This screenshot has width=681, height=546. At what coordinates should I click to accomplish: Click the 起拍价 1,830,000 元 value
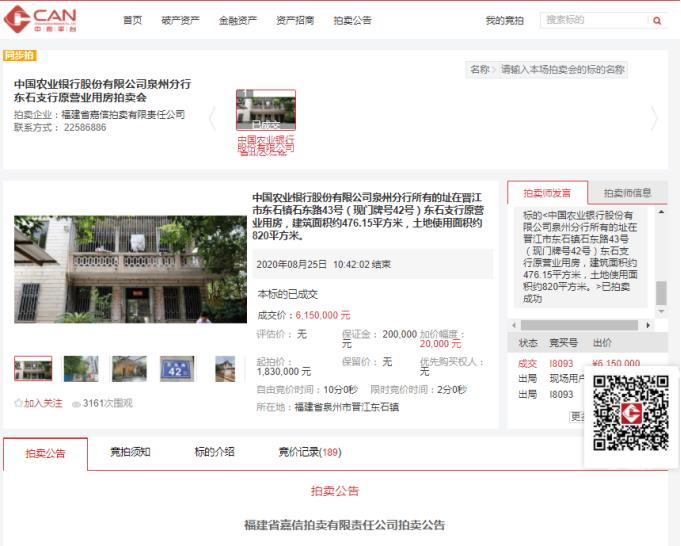pyautogui.click(x=284, y=371)
